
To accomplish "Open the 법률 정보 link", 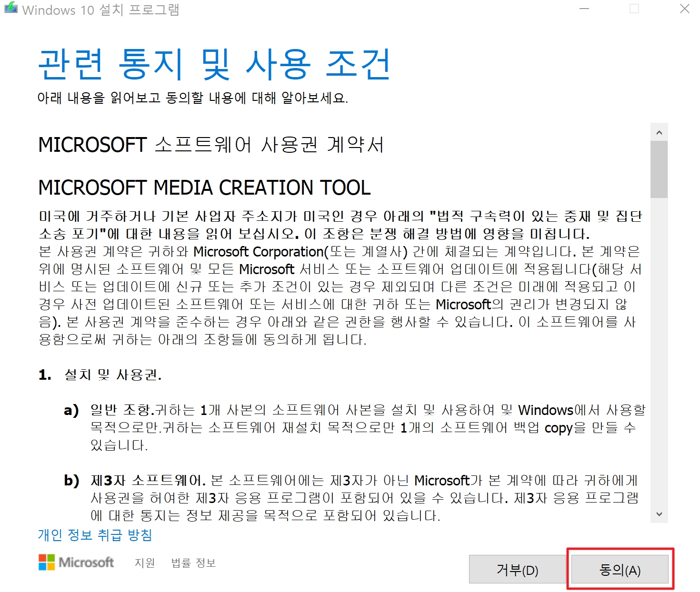I will coord(193,563).
